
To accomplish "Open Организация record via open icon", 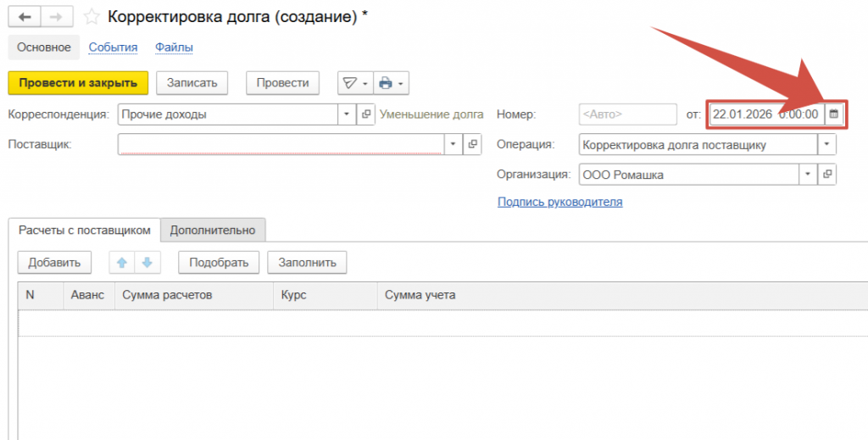I will click(827, 175).
